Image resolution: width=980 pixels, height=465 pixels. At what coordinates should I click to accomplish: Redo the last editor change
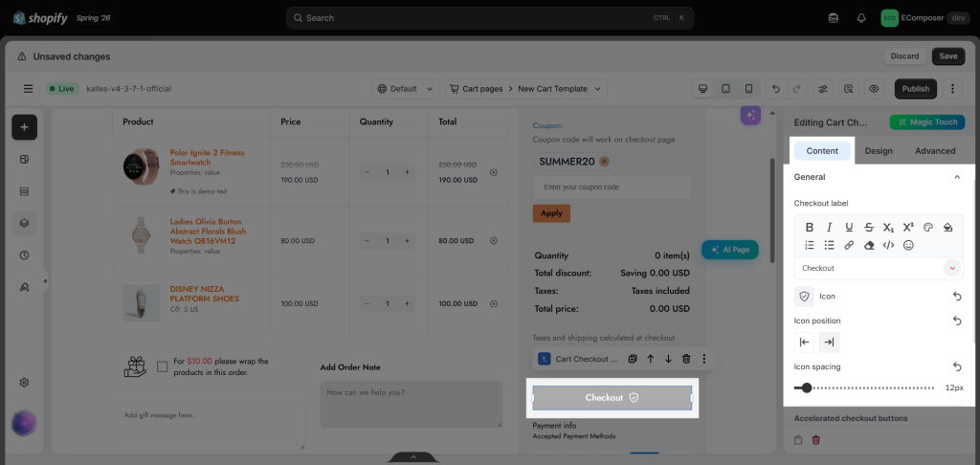pos(796,89)
